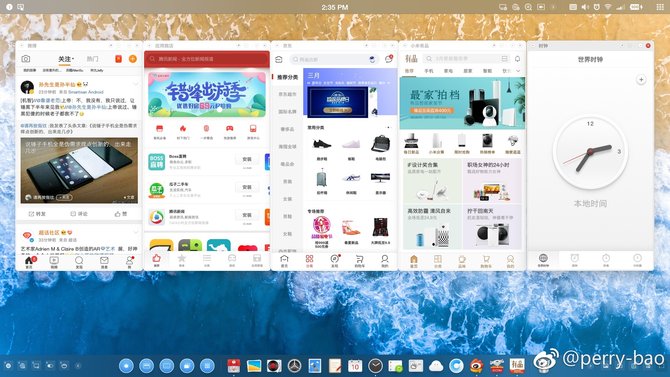Screen dimensions: 670x377
Task: Add a world clock with plus button
Action: (x=641, y=80)
